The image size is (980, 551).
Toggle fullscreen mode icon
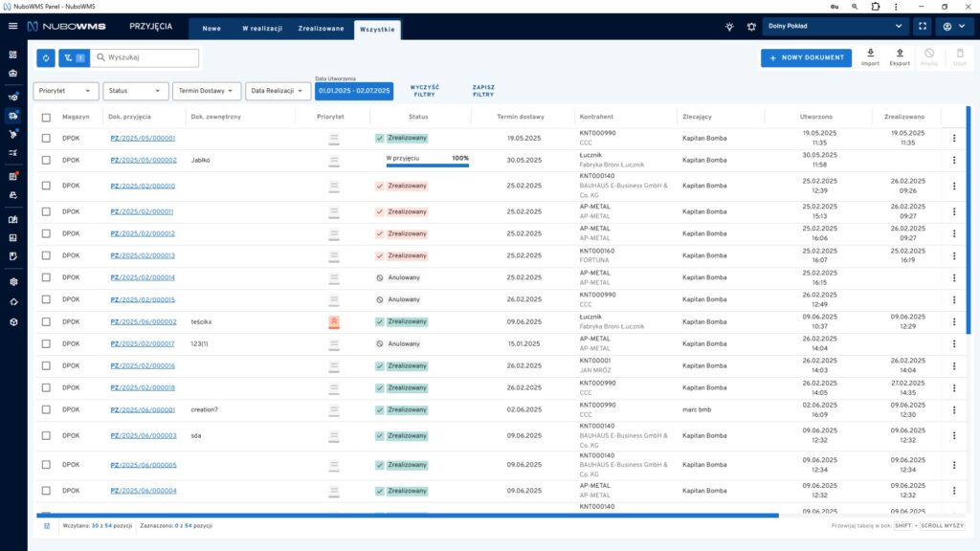[922, 27]
